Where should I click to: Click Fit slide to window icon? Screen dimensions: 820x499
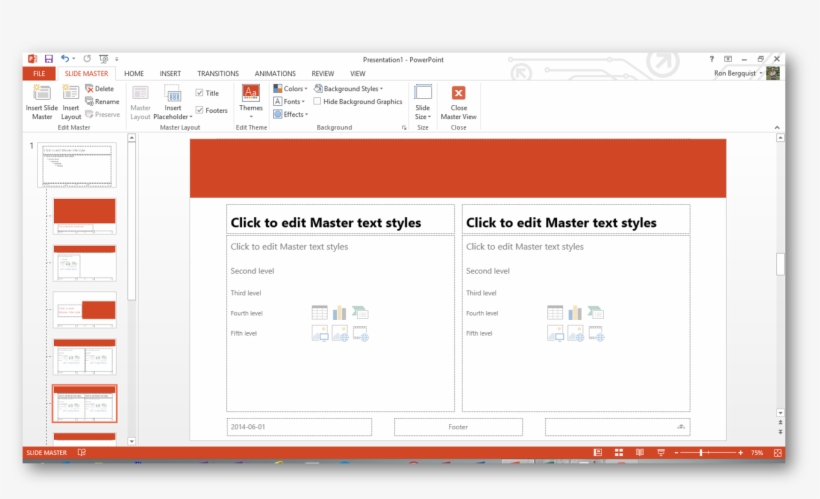click(x=778, y=453)
